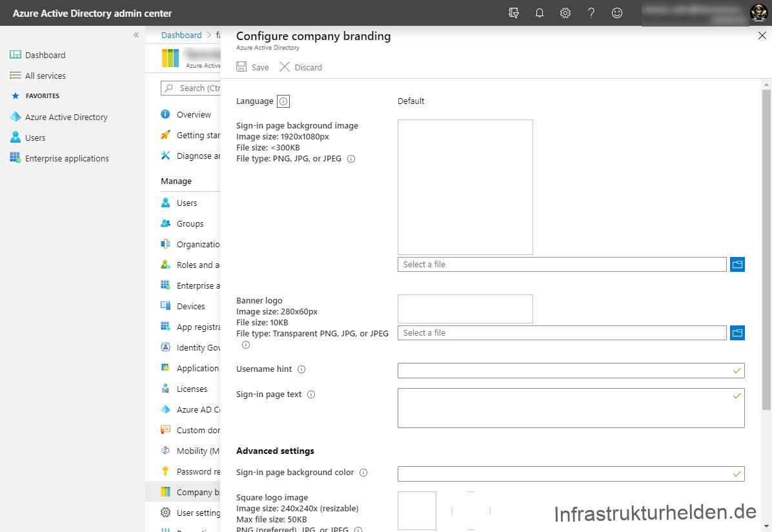Show banner logo info icon
This screenshot has height=532, width=772.
point(246,345)
